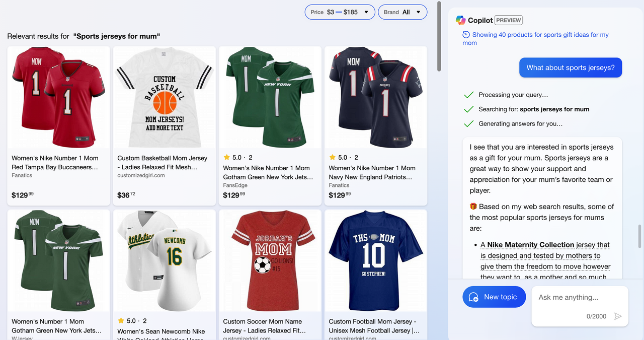Start a New topic in Copilot
This screenshot has width=644, height=340.
[x=494, y=297]
